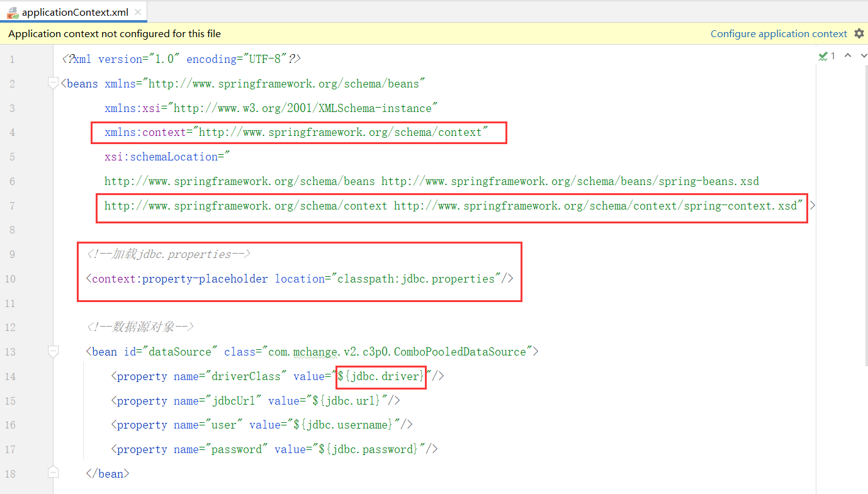Click the name="jdbcUrl" attribute
Screen dimensions: 868x494
(x=218, y=401)
